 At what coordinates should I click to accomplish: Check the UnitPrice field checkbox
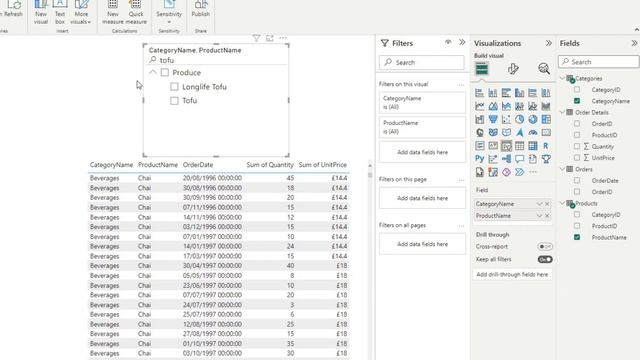click(x=577, y=158)
